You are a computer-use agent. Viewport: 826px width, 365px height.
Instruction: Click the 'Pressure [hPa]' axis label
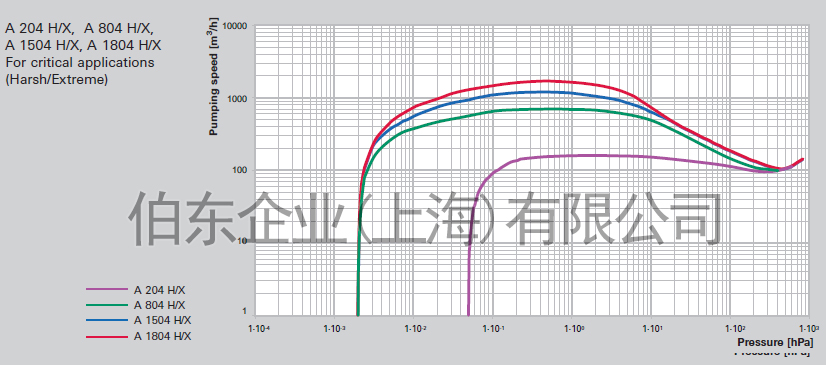(x=775, y=342)
